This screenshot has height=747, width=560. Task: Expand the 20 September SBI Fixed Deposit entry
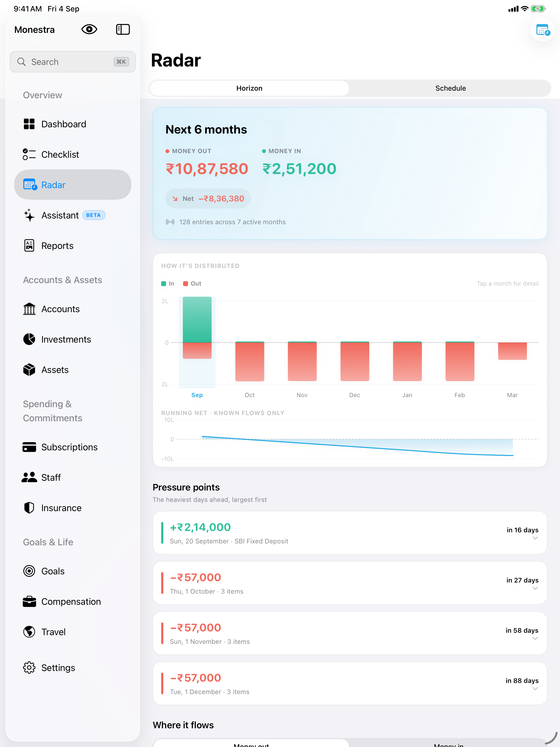[350, 533]
